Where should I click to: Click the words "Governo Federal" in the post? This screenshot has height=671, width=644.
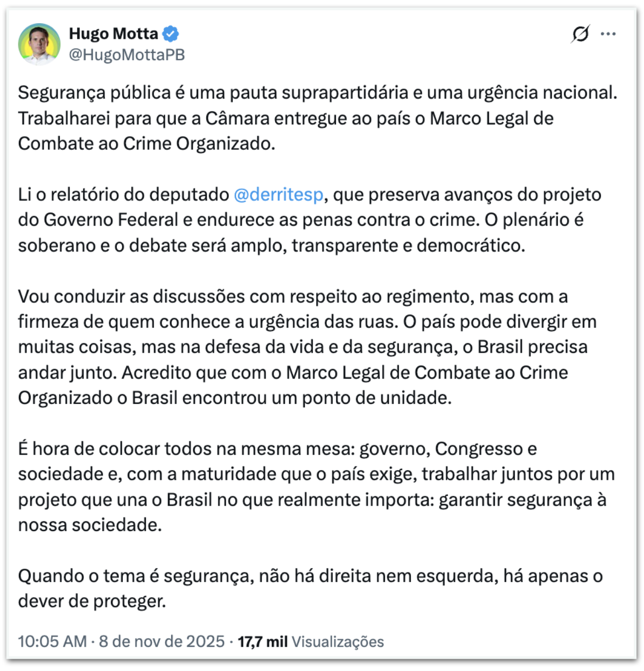pos(110,220)
